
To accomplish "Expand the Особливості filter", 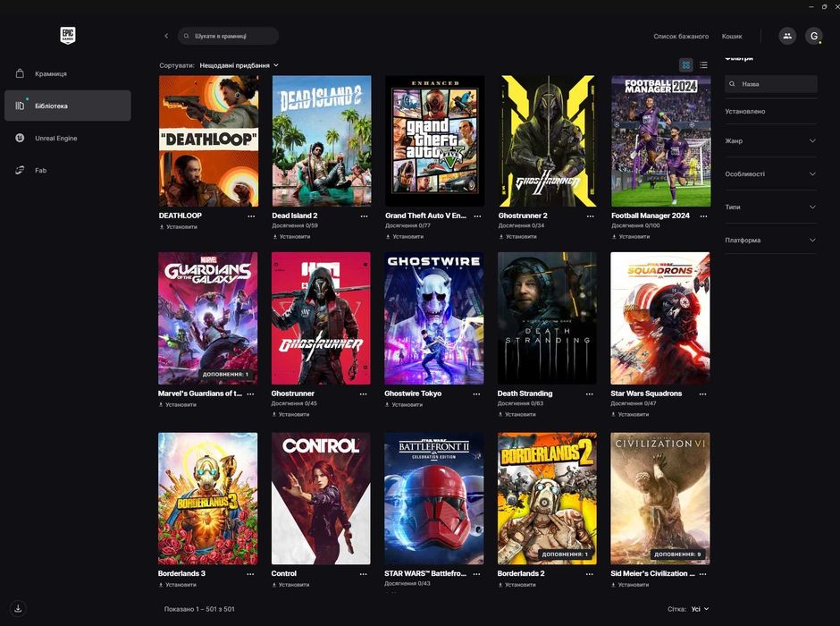I will pyautogui.click(x=771, y=174).
